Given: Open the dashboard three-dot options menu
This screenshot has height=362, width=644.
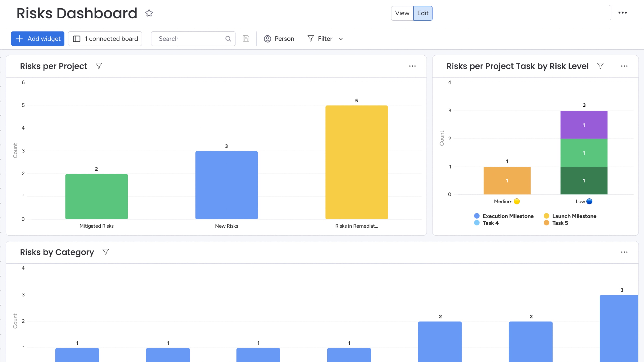Looking at the screenshot, I should tap(622, 13).
